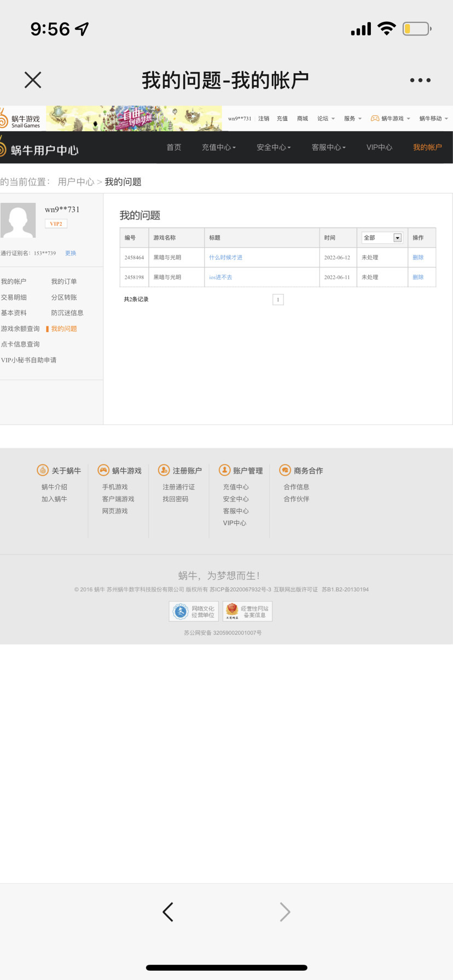This screenshot has width=453, height=980.
Task: Click page number 1 pagination button
Action: tap(278, 300)
